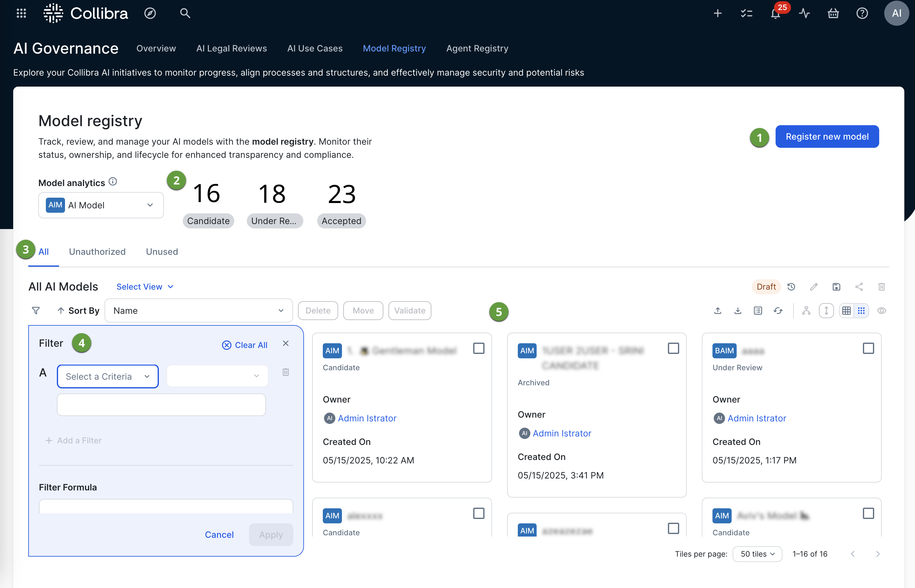Delete the view with top trash icon
Screen dimensions: 915x588
click(882, 287)
